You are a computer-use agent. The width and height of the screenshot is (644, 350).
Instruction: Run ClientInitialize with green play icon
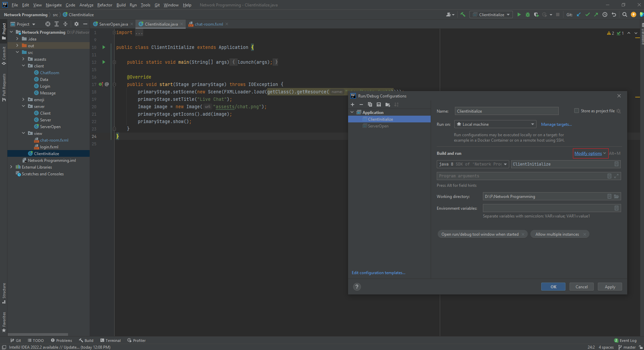[519, 14]
